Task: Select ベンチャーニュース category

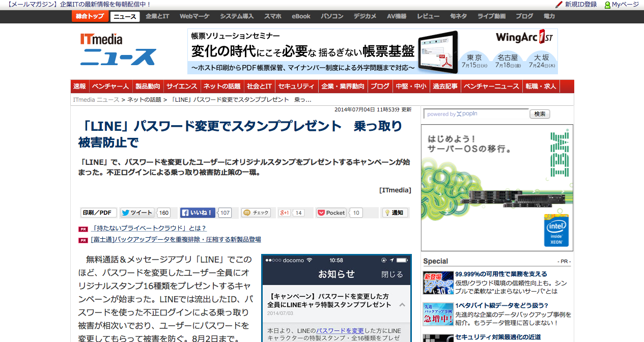Action: (491, 87)
